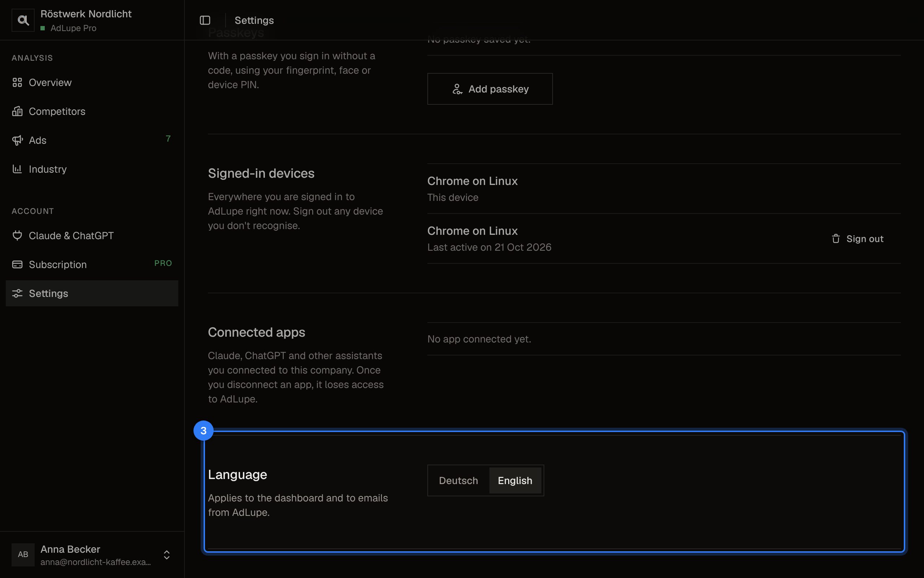Open the Subscription page
The width and height of the screenshot is (924, 578).
point(92,264)
